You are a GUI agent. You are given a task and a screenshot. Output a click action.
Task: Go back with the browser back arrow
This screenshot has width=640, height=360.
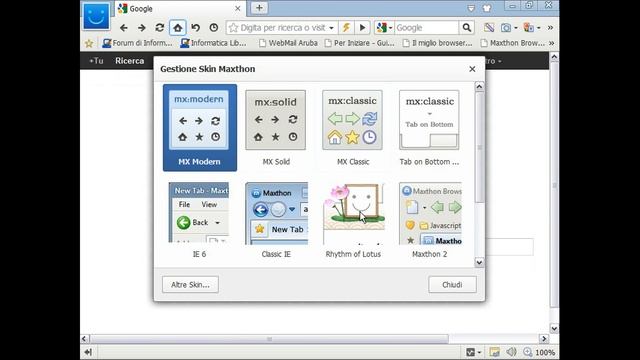tap(124, 28)
